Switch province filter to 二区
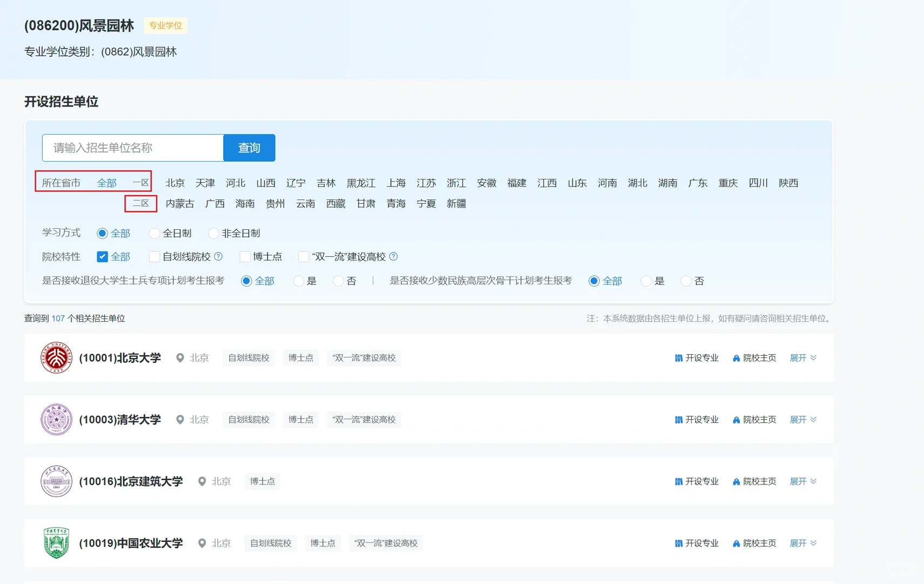Image resolution: width=924 pixels, height=584 pixels. 140,203
